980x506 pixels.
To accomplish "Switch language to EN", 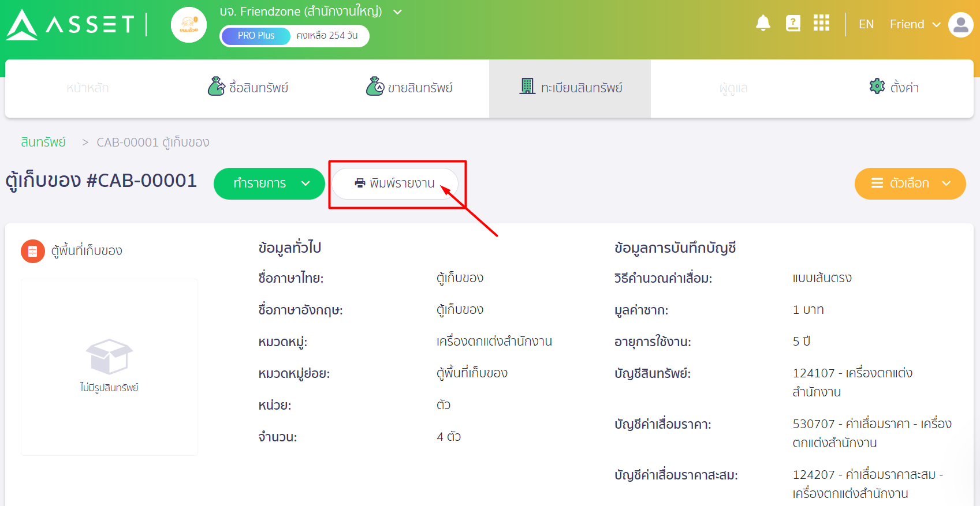I will (866, 24).
